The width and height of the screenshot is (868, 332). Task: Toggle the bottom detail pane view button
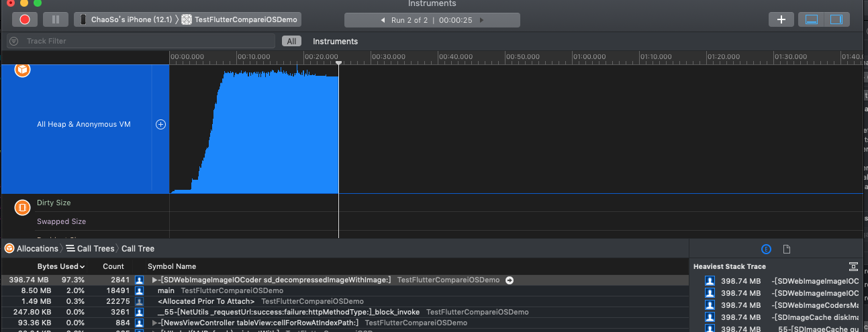coord(811,19)
